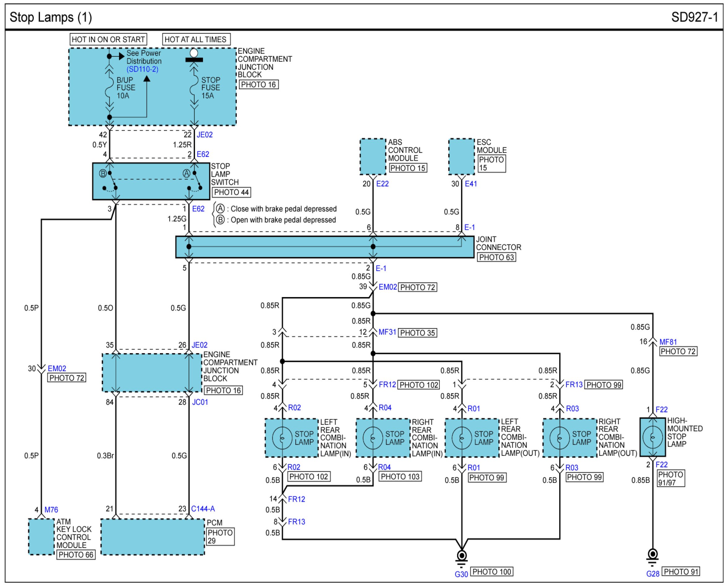Image resolution: width=728 pixels, height=587 pixels.
Task: Click the C144-A connector label
Action: (x=203, y=509)
